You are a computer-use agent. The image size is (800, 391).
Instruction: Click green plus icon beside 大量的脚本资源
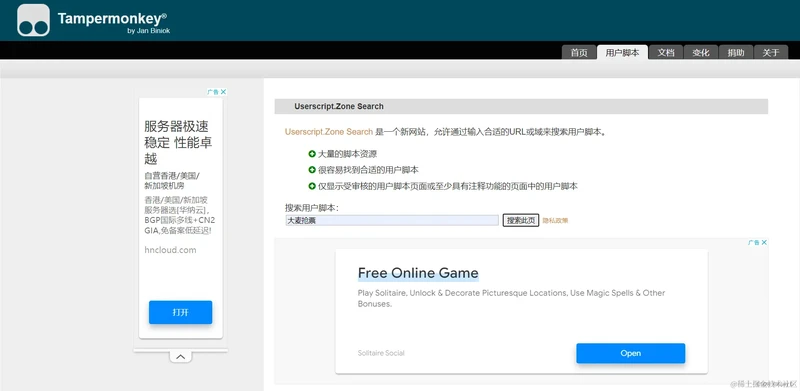312,154
